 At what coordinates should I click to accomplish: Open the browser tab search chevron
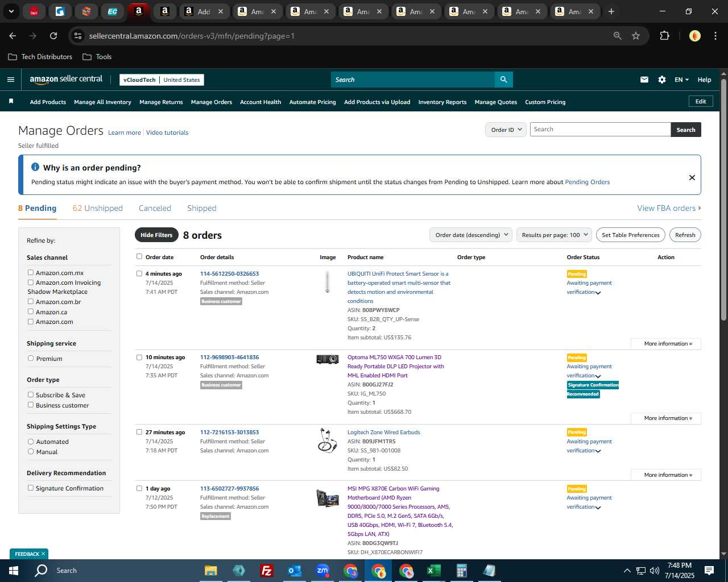tap(11, 11)
